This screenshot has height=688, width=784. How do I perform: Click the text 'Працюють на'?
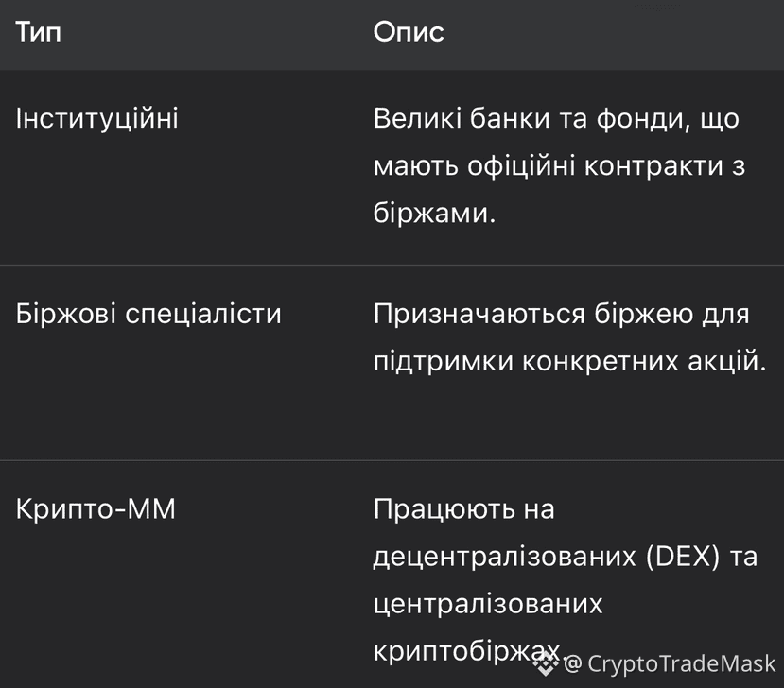[464, 509]
